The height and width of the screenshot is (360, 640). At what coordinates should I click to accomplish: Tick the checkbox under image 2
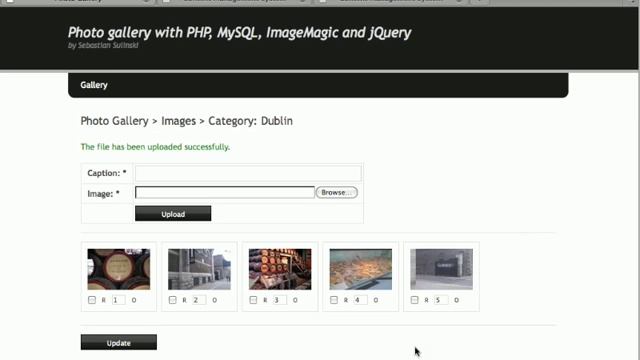coord(173,300)
